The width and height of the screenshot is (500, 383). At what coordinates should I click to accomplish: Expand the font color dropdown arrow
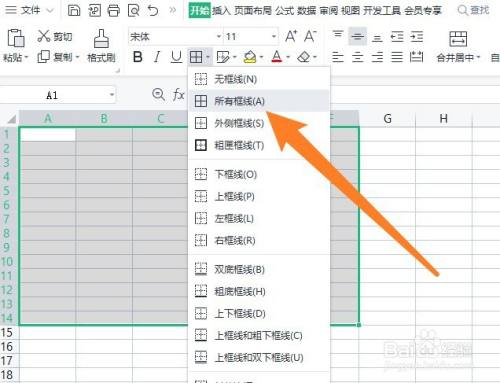click(x=288, y=57)
